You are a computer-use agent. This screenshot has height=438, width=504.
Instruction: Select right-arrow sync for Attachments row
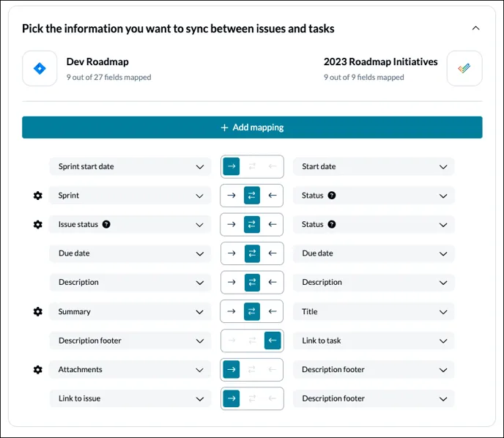(231, 370)
